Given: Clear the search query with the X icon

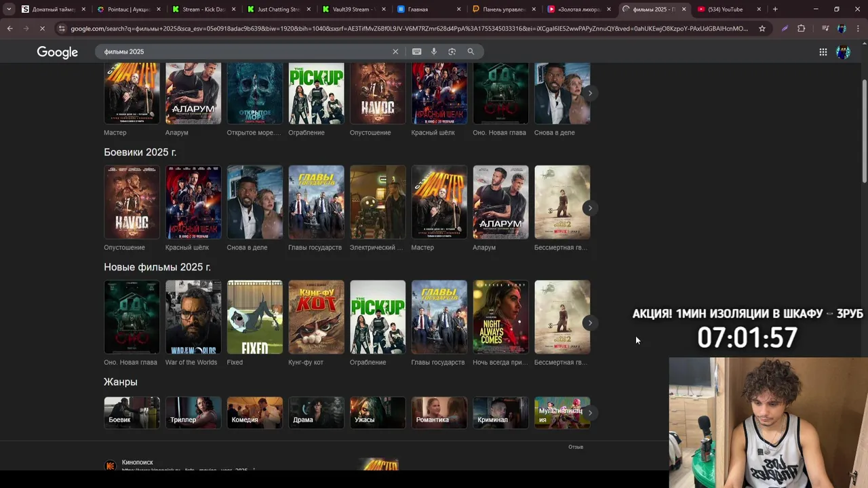Looking at the screenshot, I should (x=395, y=52).
